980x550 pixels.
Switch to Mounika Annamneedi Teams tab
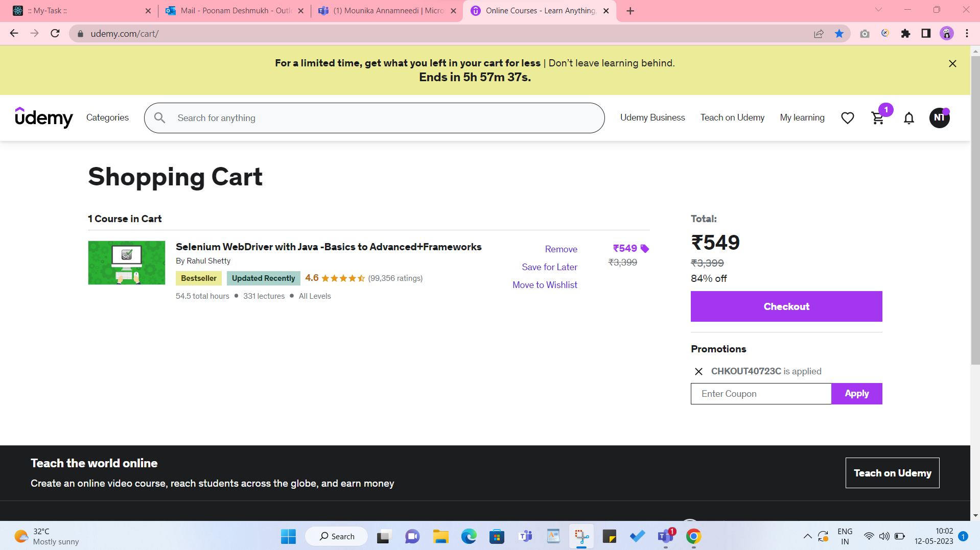387,11
